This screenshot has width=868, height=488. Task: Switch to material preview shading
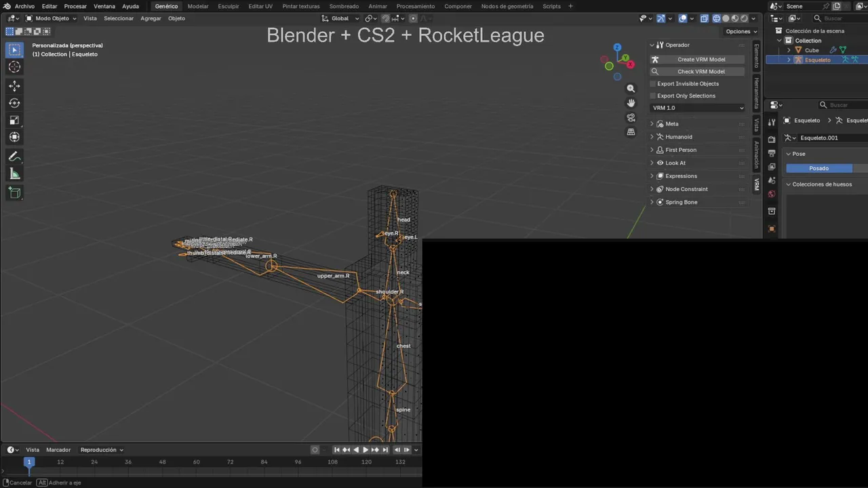pyautogui.click(x=735, y=18)
